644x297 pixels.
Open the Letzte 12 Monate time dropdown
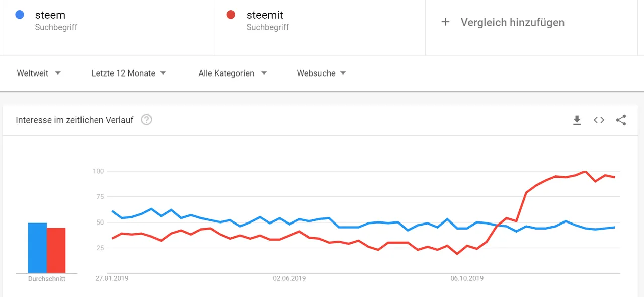coord(129,73)
